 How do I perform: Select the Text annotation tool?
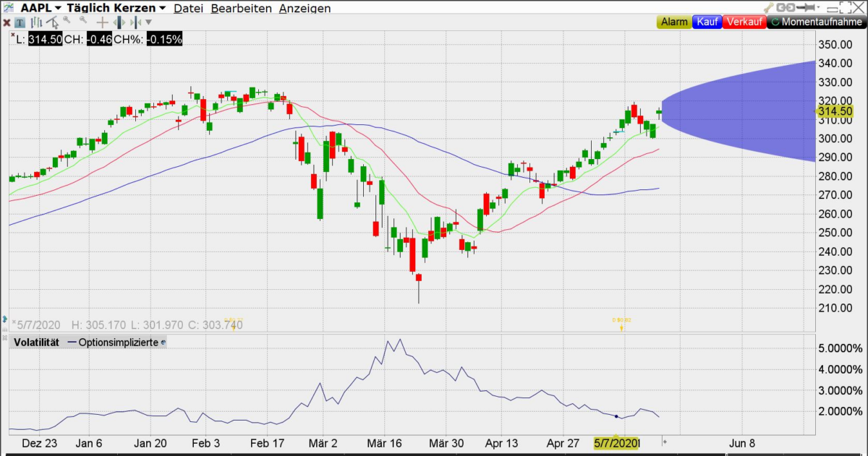tap(19, 22)
